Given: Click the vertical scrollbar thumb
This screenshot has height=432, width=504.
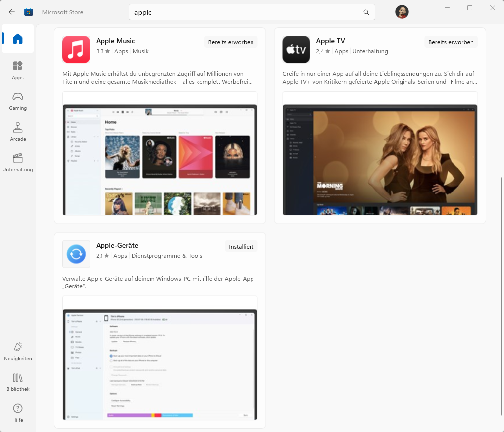Looking at the screenshot, I should click(501, 295).
